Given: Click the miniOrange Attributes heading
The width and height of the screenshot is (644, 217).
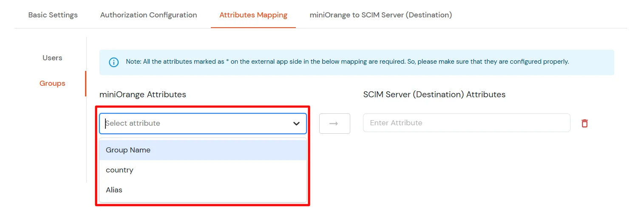Looking at the screenshot, I should tap(143, 94).
